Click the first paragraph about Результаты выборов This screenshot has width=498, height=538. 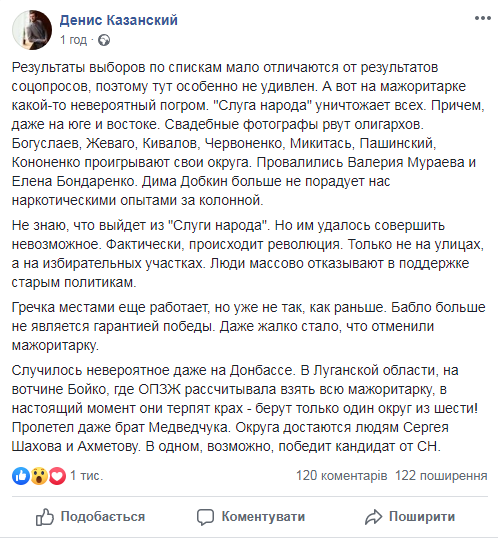click(248, 133)
